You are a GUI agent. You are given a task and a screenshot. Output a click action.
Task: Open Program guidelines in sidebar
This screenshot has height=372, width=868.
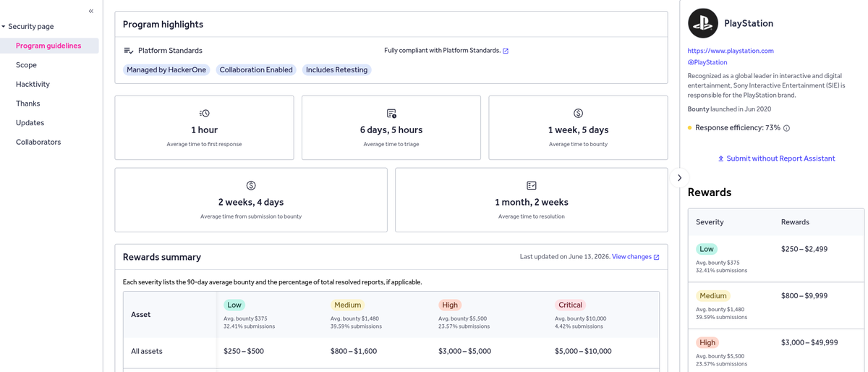point(49,46)
